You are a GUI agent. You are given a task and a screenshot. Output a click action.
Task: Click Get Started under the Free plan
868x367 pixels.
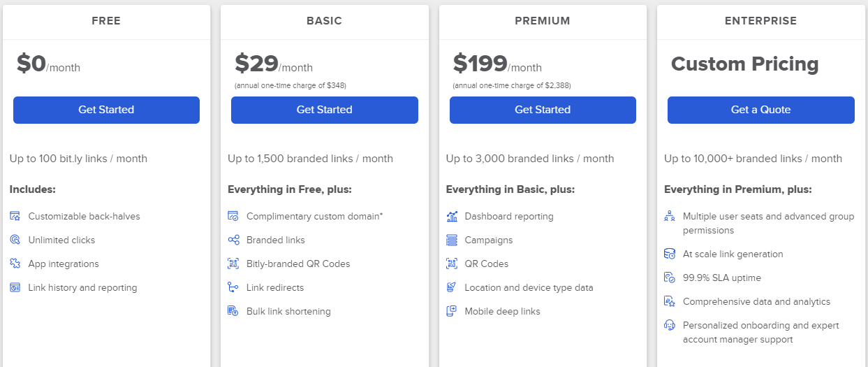[x=106, y=110]
